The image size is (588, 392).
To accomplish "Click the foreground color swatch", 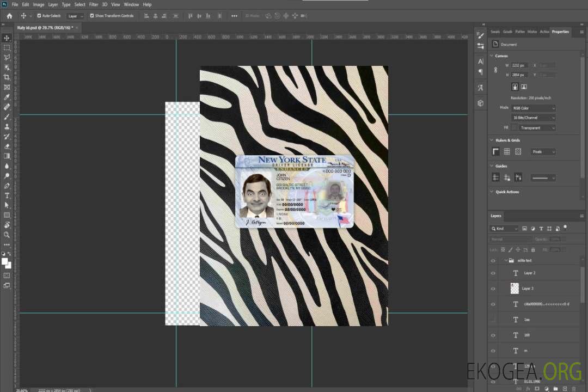I will point(5,261).
